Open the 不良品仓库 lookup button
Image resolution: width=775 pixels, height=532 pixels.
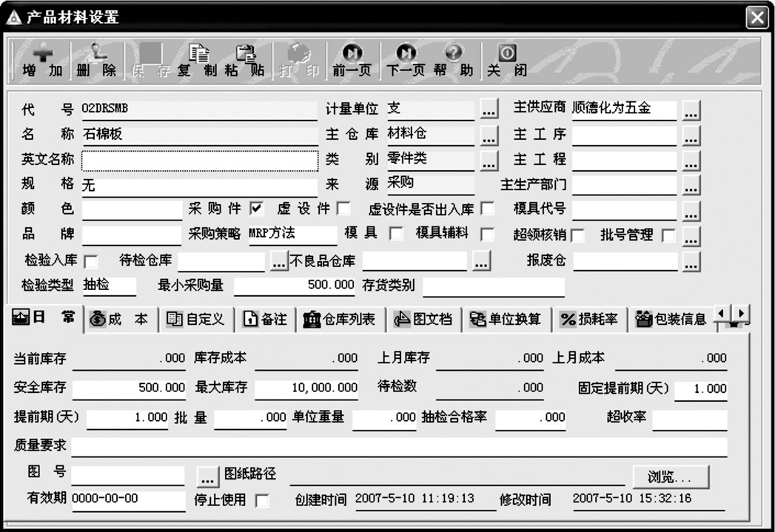coord(481,261)
